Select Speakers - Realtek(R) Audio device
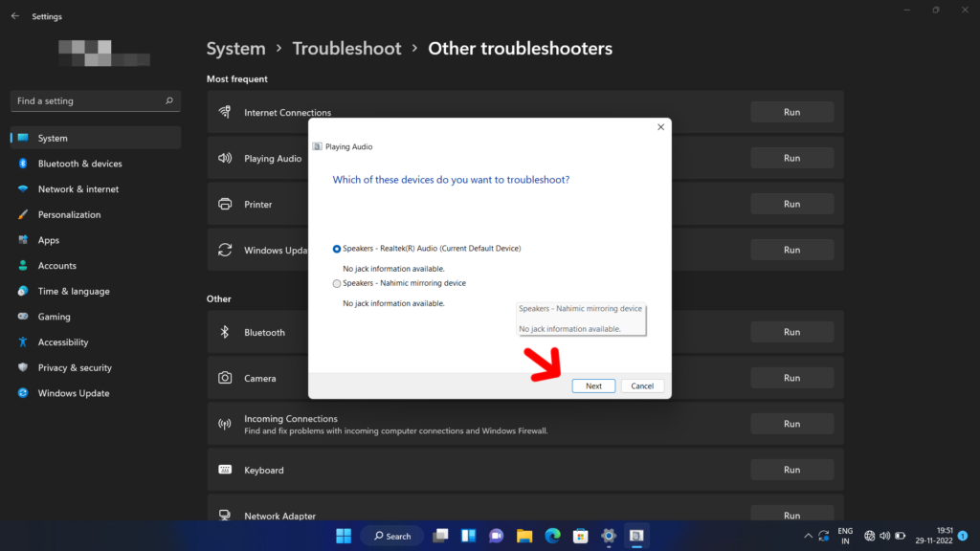Image resolution: width=980 pixels, height=551 pixels. (x=337, y=248)
